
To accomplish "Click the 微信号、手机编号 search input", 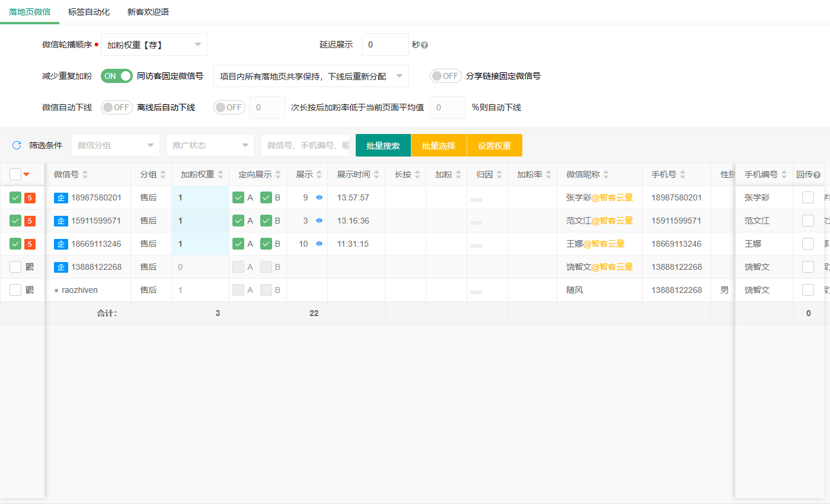I will 305,145.
